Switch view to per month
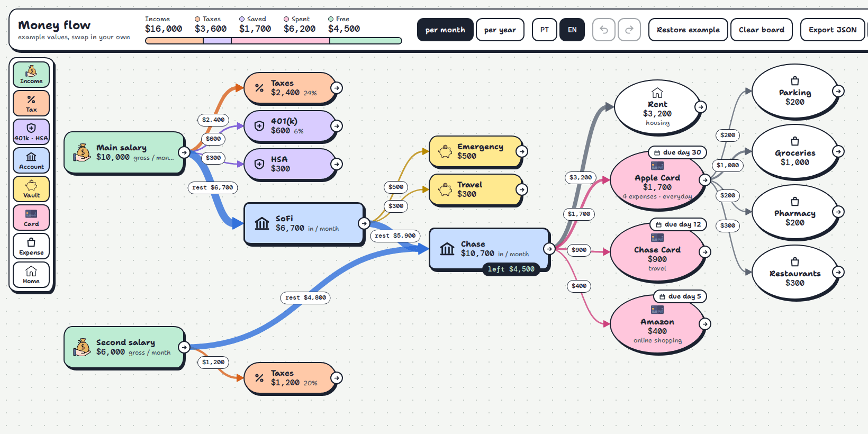868x434 pixels. [445, 30]
